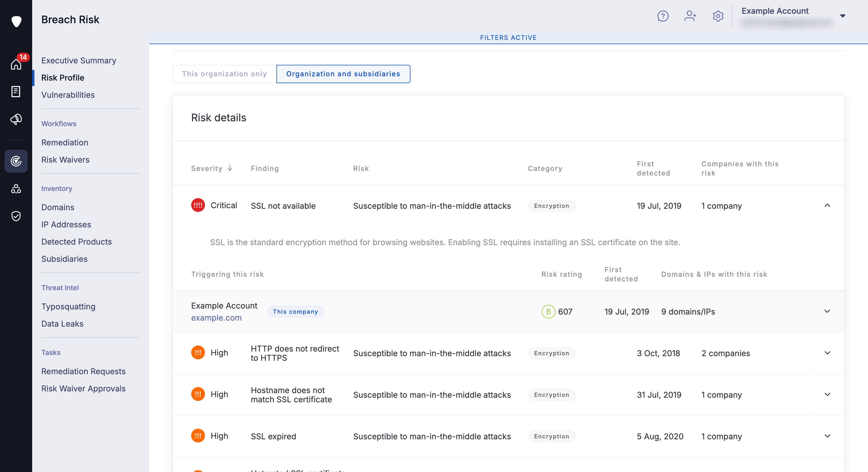The width and height of the screenshot is (868, 472).
Task: Open Risk Waivers page
Action: (65, 159)
